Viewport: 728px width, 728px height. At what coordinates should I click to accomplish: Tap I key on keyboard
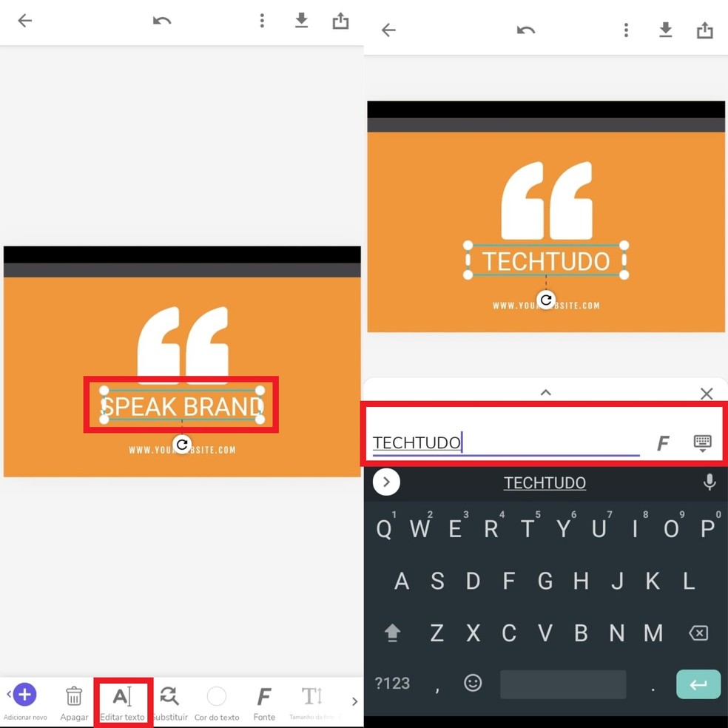(x=635, y=528)
